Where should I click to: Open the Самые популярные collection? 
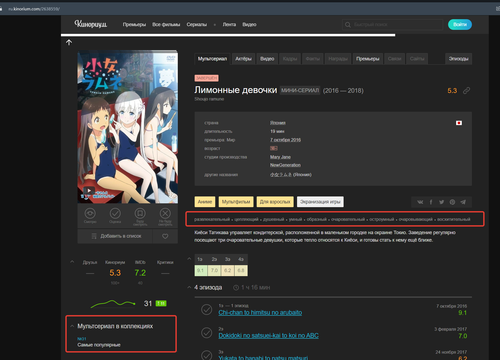click(99, 345)
